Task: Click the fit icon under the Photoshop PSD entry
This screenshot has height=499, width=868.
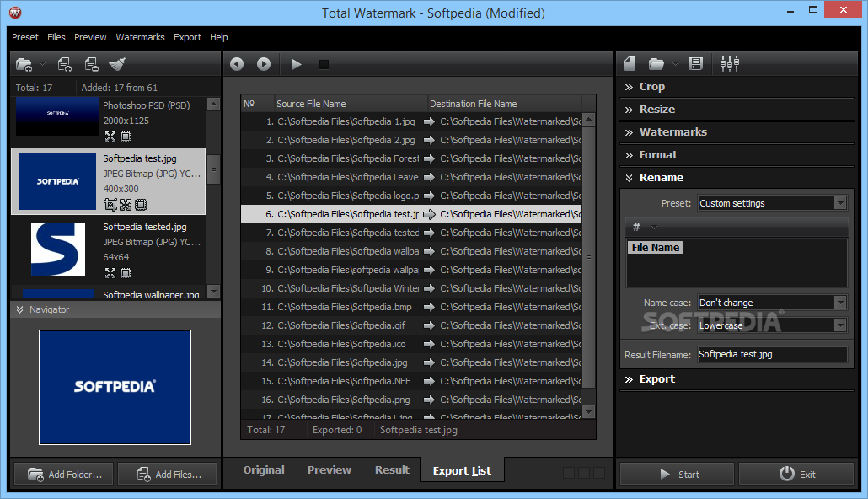Action: click(x=110, y=137)
